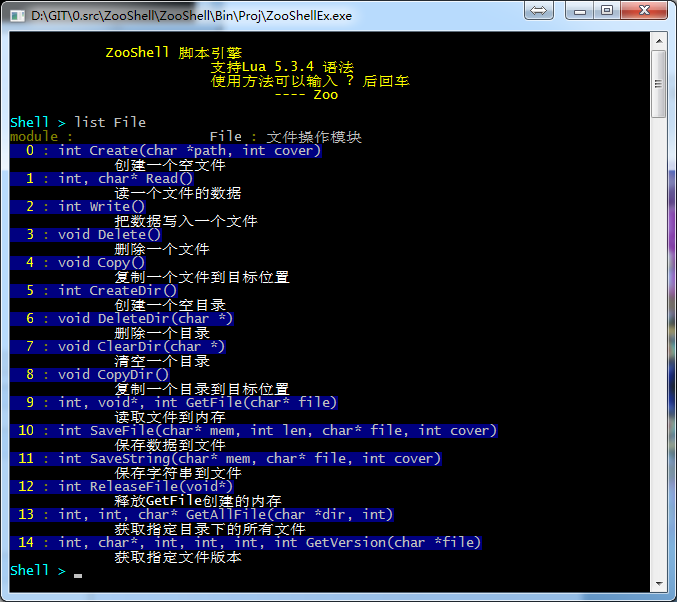Click the '---- Zoo' signature line
Screen dimensions: 677x602
tap(307, 95)
